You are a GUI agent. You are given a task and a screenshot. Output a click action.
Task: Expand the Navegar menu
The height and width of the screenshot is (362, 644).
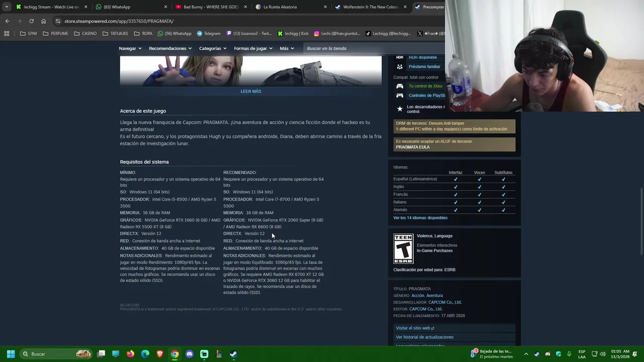(130, 48)
